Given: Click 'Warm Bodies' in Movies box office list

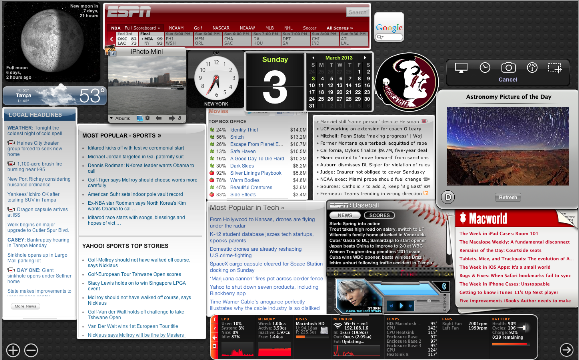Looking at the screenshot, I should click(244, 180).
